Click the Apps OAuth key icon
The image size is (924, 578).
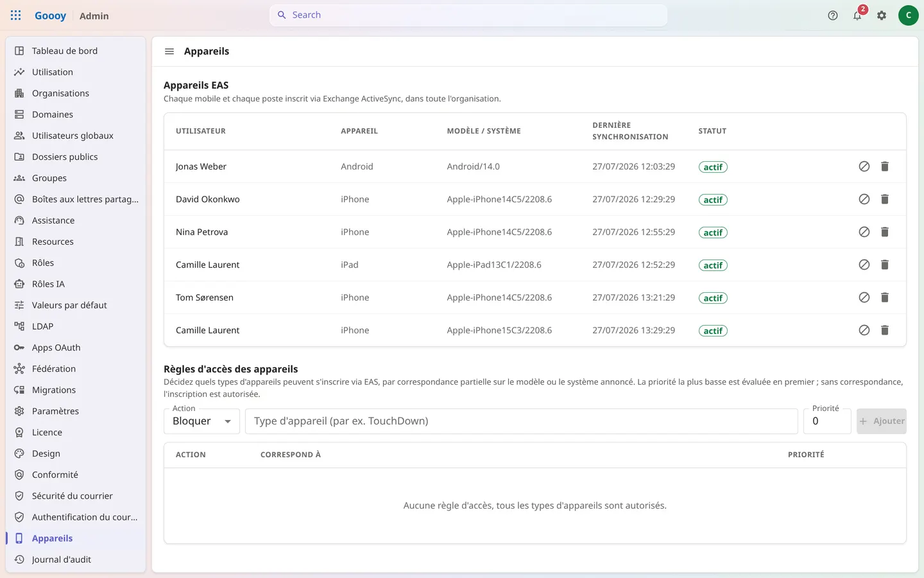point(19,347)
